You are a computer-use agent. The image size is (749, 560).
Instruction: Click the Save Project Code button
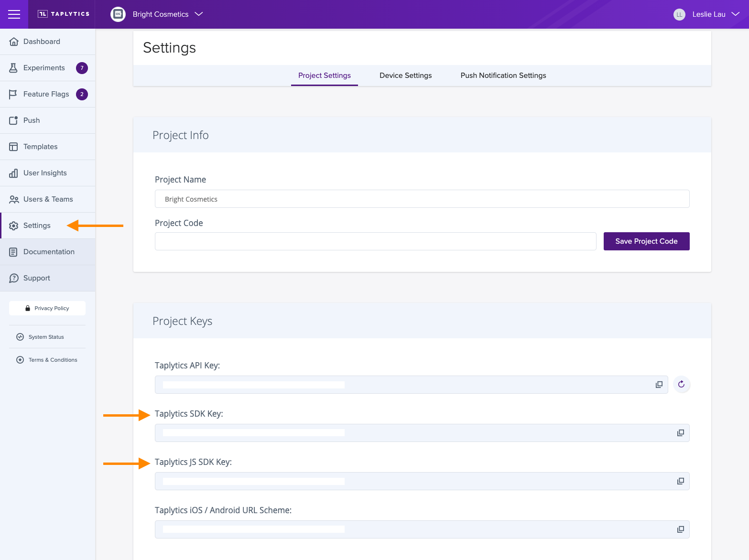pyautogui.click(x=647, y=241)
